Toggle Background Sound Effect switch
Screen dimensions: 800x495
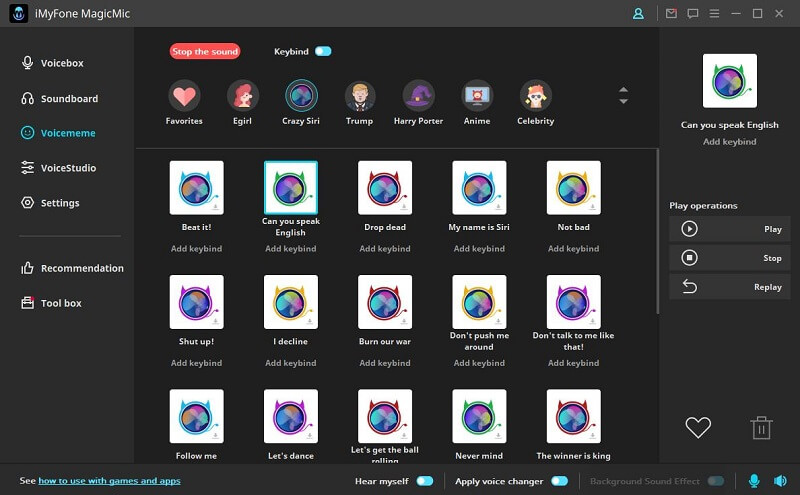[x=716, y=481]
